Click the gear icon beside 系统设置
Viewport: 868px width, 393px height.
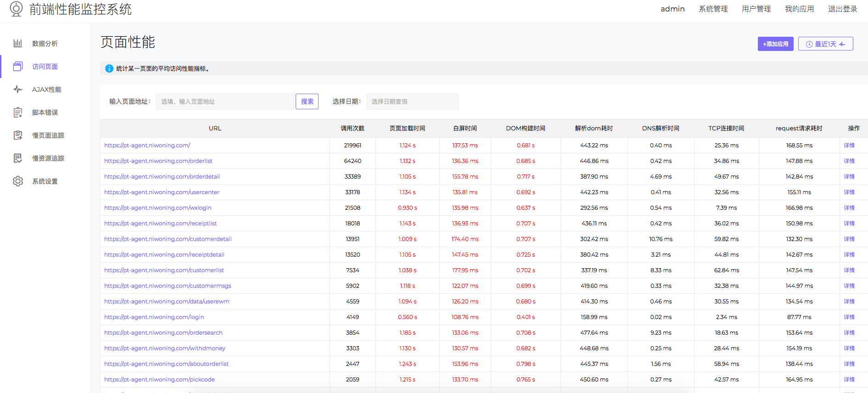(x=18, y=181)
